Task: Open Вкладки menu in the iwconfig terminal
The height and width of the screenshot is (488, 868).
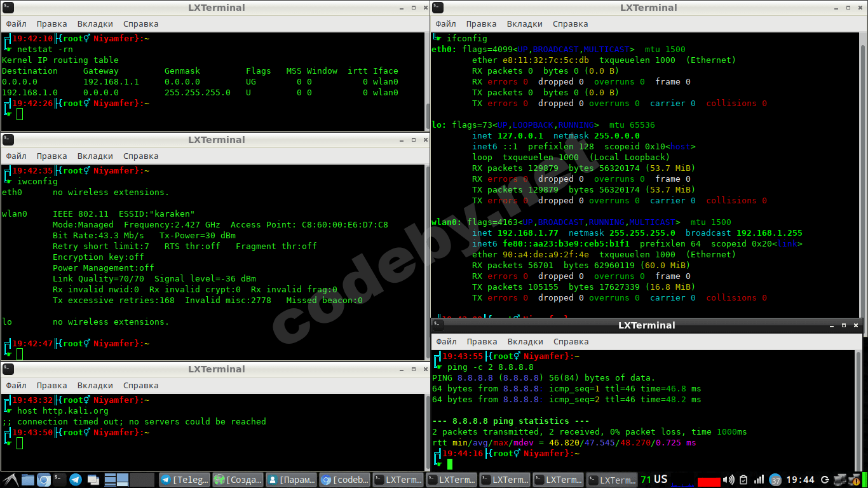Action: pos(95,156)
